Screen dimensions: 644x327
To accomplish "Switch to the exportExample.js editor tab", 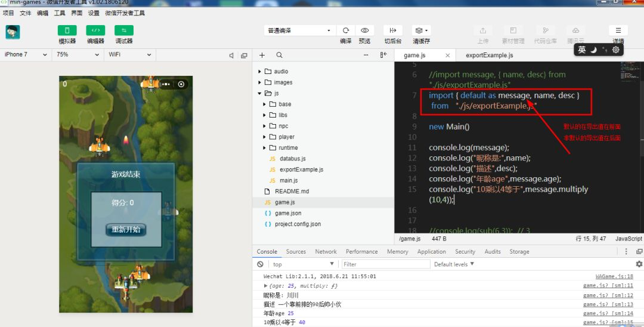I will [x=489, y=55].
